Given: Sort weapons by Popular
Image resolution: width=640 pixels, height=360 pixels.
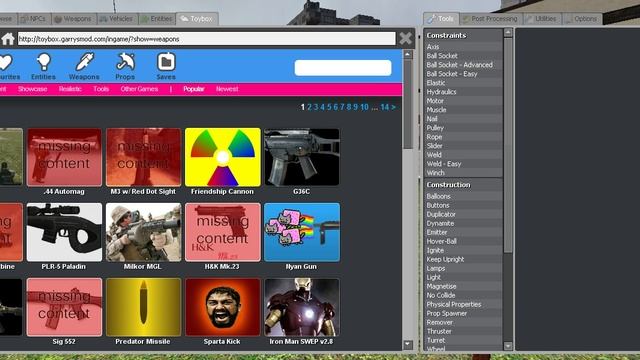Looking at the screenshot, I should 193,89.
